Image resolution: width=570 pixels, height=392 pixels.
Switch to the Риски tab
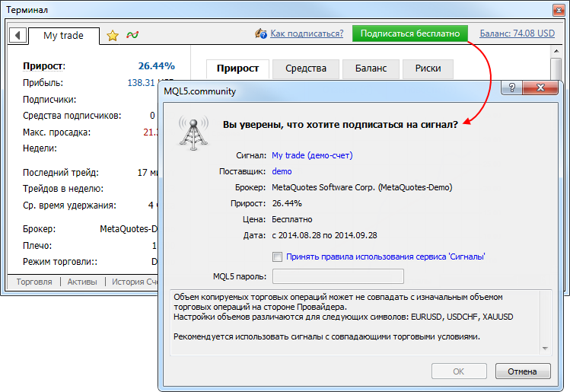428,69
